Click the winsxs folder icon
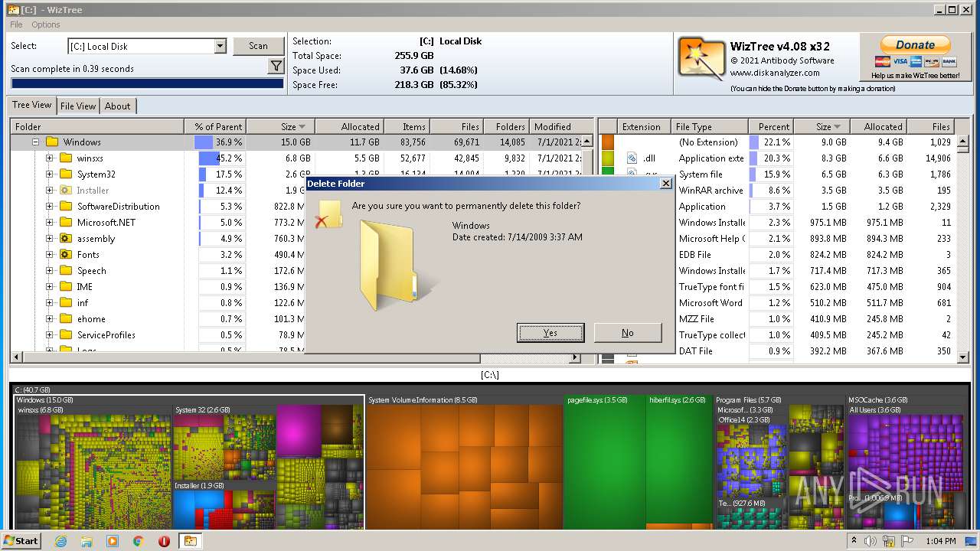Screen dimensions: 980x551 pyautogui.click(x=66, y=158)
